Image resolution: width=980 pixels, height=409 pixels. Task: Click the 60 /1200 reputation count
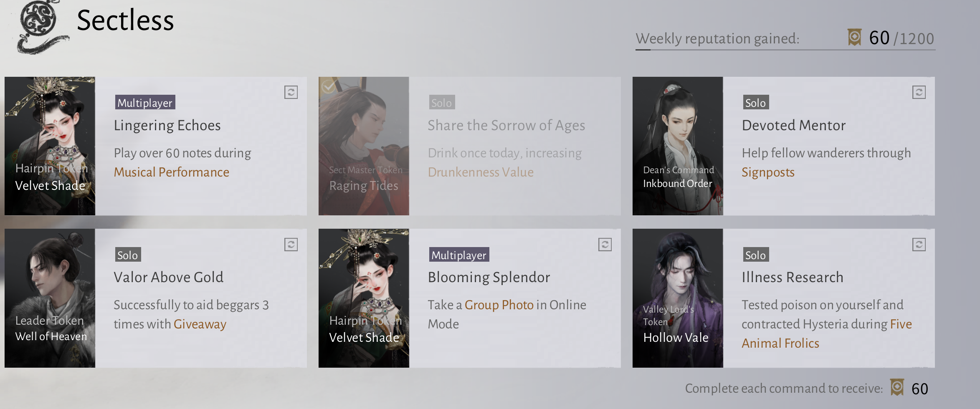tap(901, 38)
